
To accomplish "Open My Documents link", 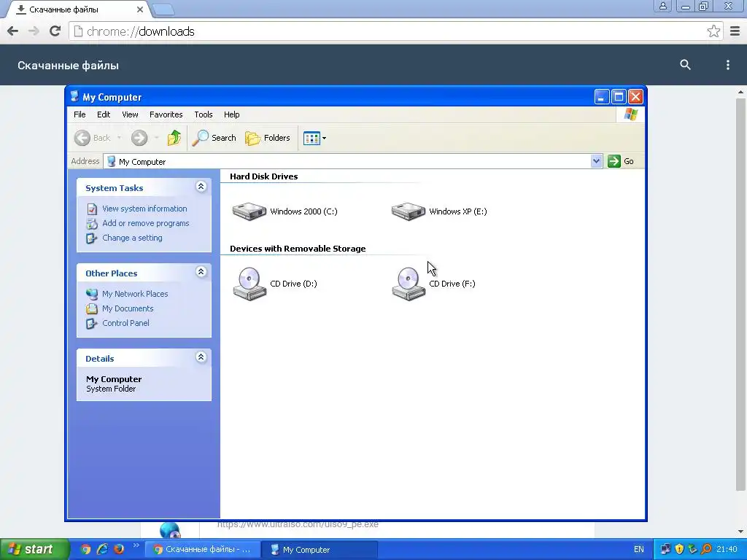I will point(128,308).
